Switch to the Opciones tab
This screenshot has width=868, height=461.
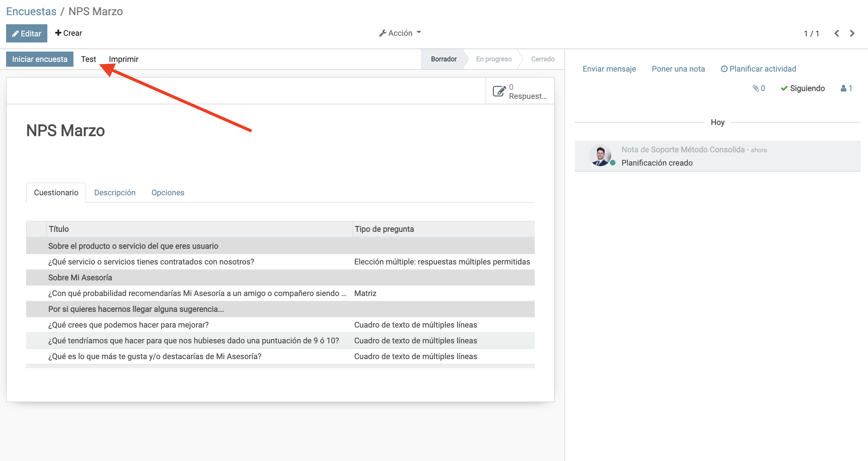pyautogui.click(x=168, y=193)
